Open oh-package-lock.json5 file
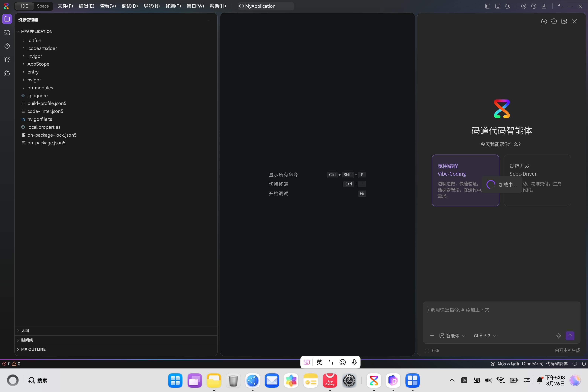Screen dimensions: 588x392 [x=116, y=135]
